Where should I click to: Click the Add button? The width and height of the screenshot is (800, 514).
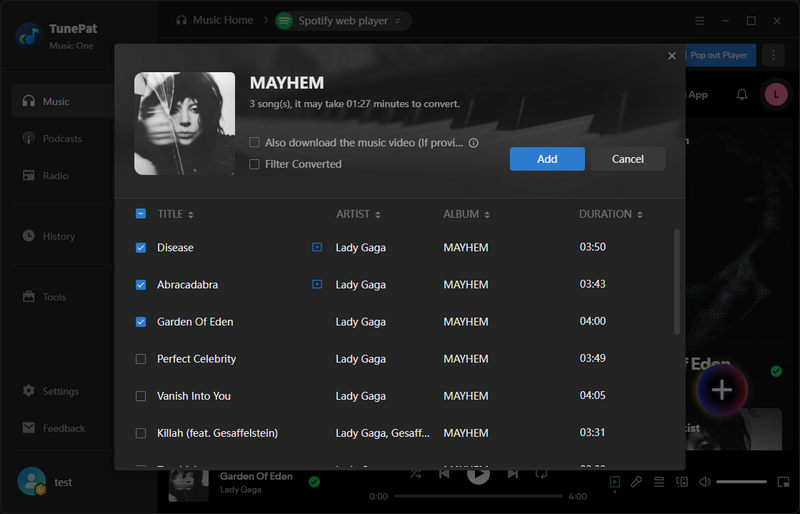click(547, 159)
